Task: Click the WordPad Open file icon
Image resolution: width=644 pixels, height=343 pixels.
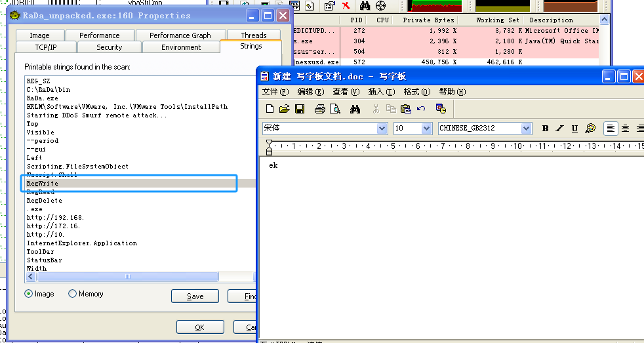Action: click(x=284, y=109)
